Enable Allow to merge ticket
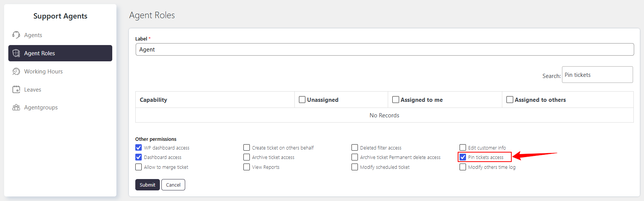The width and height of the screenshot is (644, 201). [139, 167]
